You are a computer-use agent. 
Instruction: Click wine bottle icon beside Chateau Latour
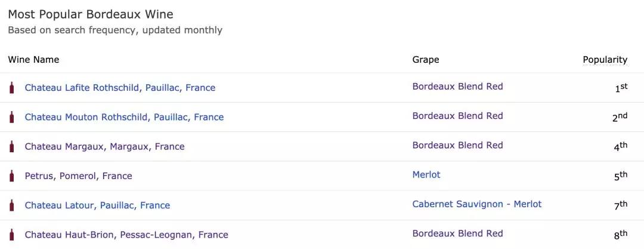pyautogui.click(x=11, y=205)
